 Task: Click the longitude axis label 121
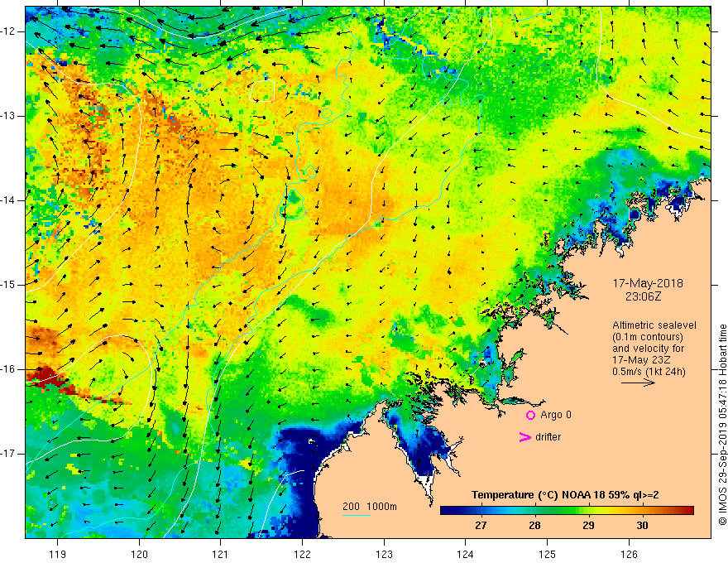[x=221, y=554]
